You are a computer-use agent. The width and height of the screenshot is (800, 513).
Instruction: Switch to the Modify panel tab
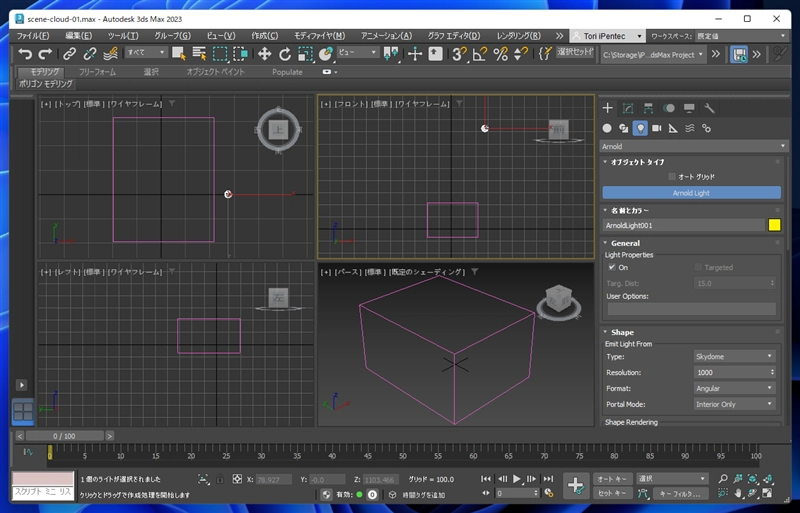[x=627, y=108]
